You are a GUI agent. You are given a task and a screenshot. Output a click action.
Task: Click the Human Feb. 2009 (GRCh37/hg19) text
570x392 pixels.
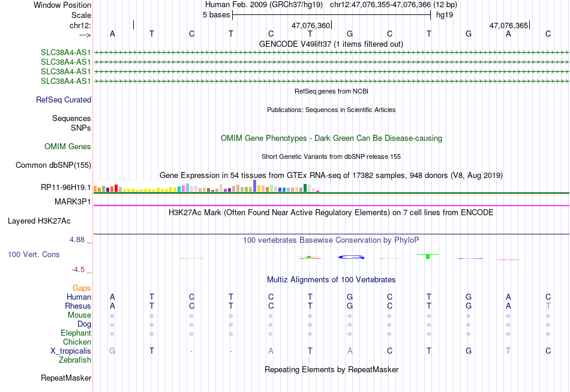tap(264, 5)
